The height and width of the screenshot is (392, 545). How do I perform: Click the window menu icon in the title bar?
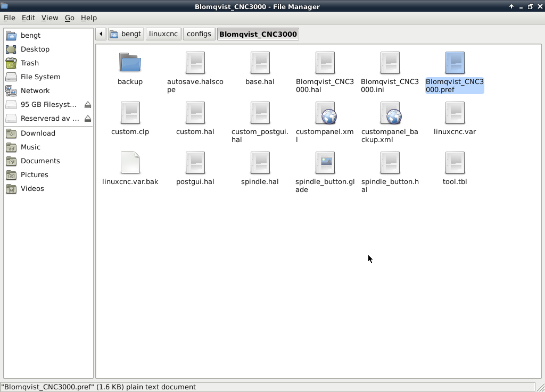click(4, 5)
